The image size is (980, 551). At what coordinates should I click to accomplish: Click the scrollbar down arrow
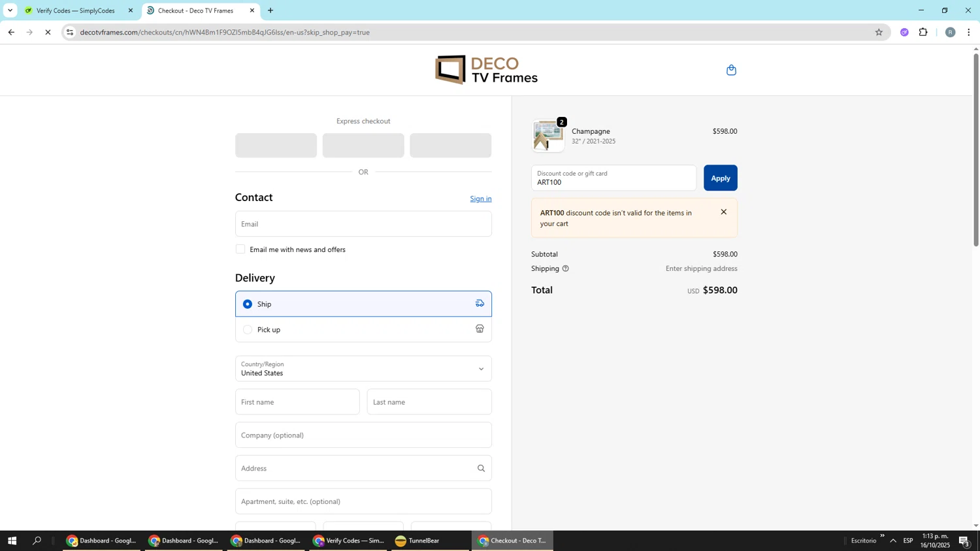pos(976,526)
